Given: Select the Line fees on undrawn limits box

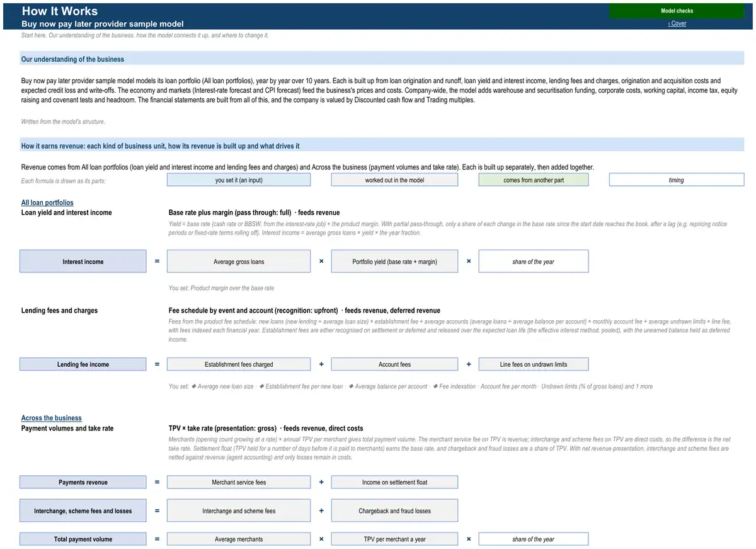Looking at the screenshot, I should click(534, 364).
